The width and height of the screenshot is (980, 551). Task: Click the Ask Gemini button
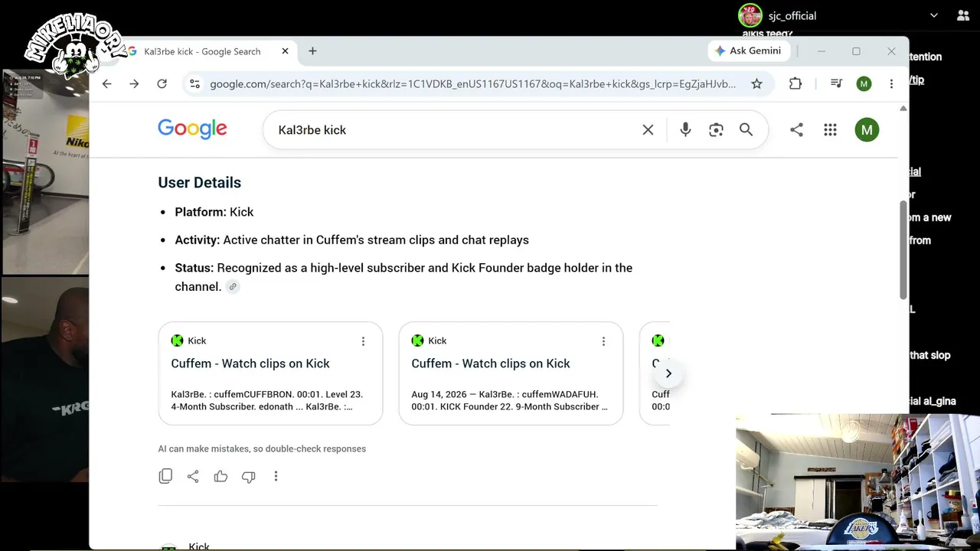pyautogui.click(x=747, y=51)
